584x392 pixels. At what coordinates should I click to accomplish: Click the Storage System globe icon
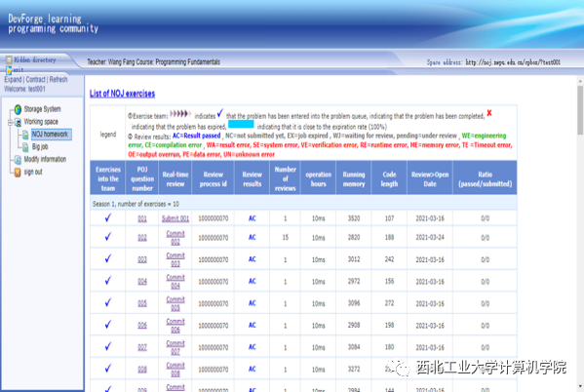click(18, 109)
